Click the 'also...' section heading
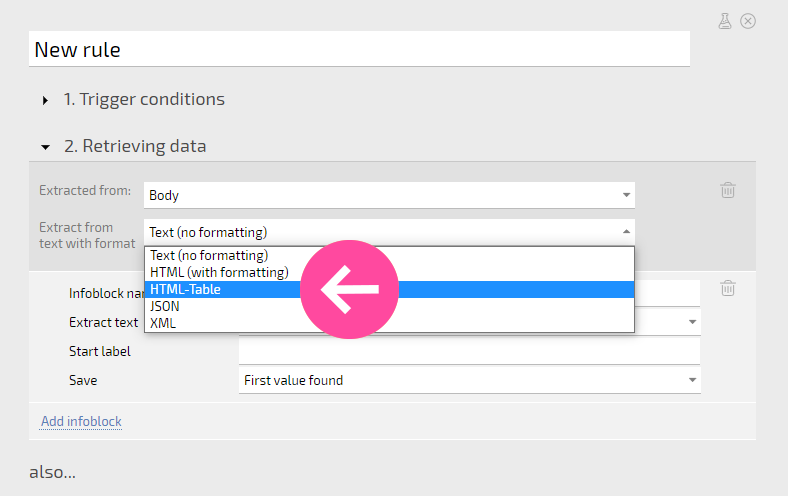The width and height of the screenshot is (788, 496). pyautogui.click(x=52, y=472)
